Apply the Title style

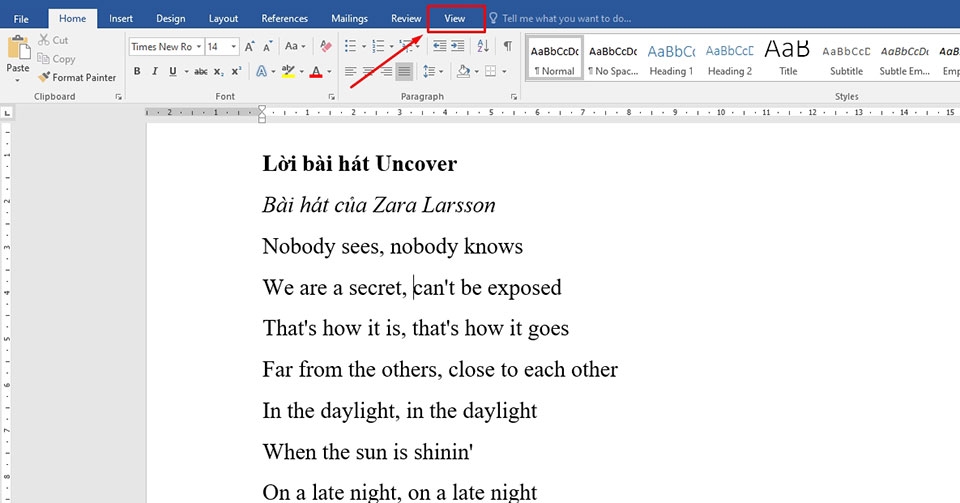pos(787,58)
